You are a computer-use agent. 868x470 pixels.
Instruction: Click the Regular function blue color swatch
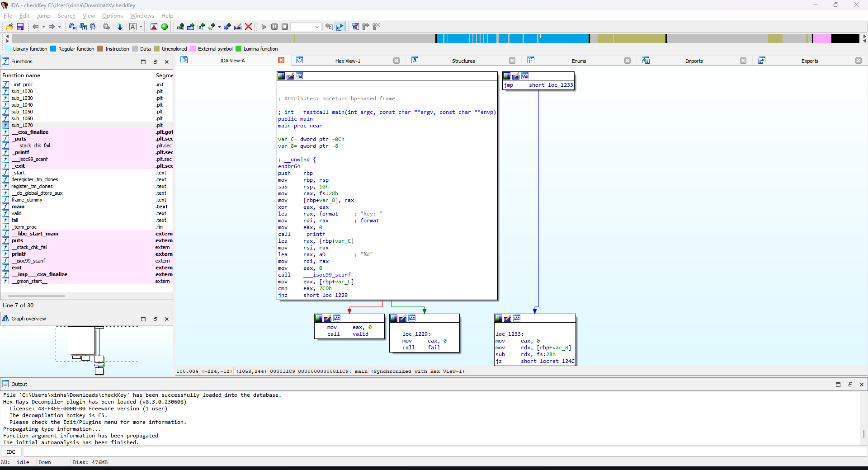pyautogui.click(x=53, y=49)
